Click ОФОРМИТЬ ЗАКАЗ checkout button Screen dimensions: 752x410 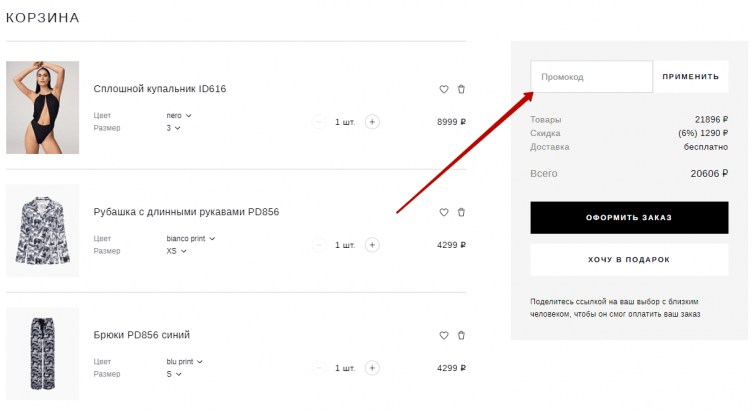[x=629, y=217]
